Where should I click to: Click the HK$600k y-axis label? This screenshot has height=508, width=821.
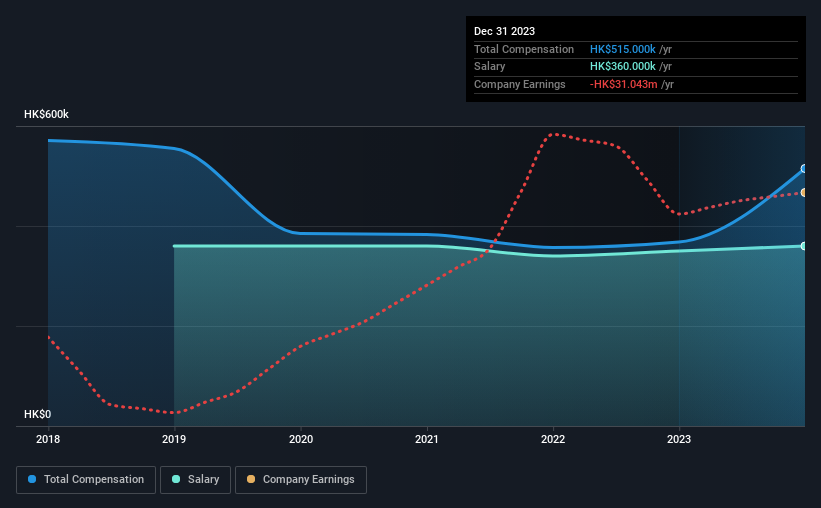[46, 114]
